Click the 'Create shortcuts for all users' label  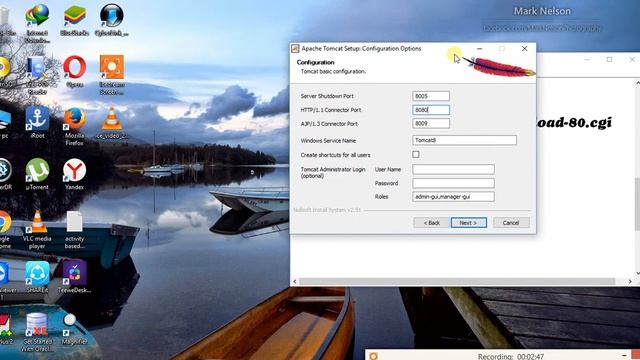click(336, 155)
